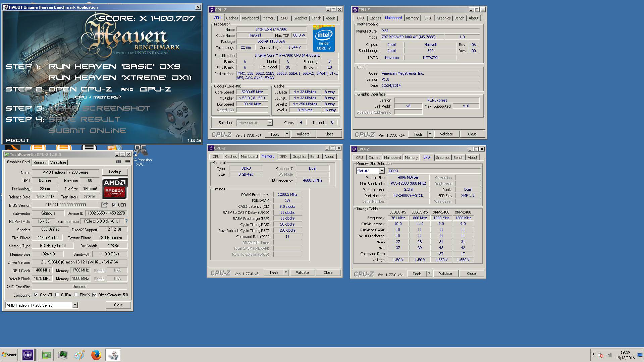The image size is (644, 362).
Task: Click Close in the Mainboard CPU-Z window
Action: point(472,134)
